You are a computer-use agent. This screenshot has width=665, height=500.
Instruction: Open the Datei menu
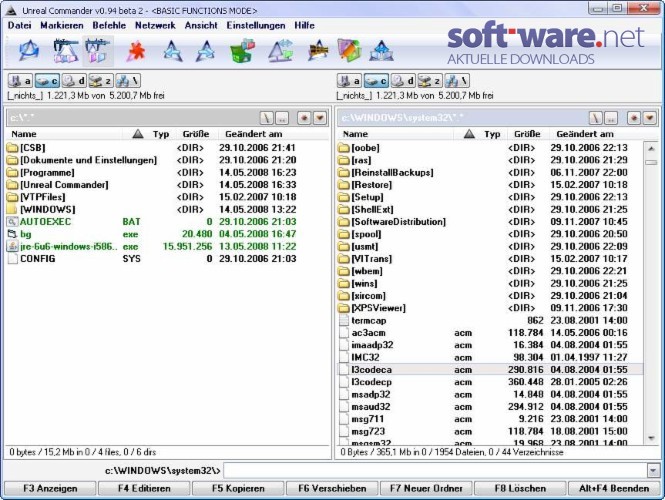20,25
